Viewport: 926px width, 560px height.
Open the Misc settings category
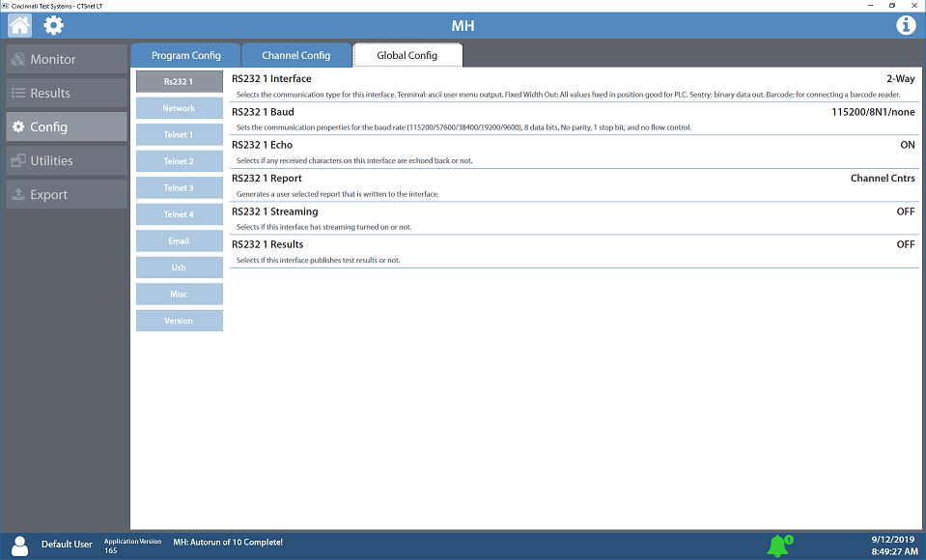(x=179, y=294)
